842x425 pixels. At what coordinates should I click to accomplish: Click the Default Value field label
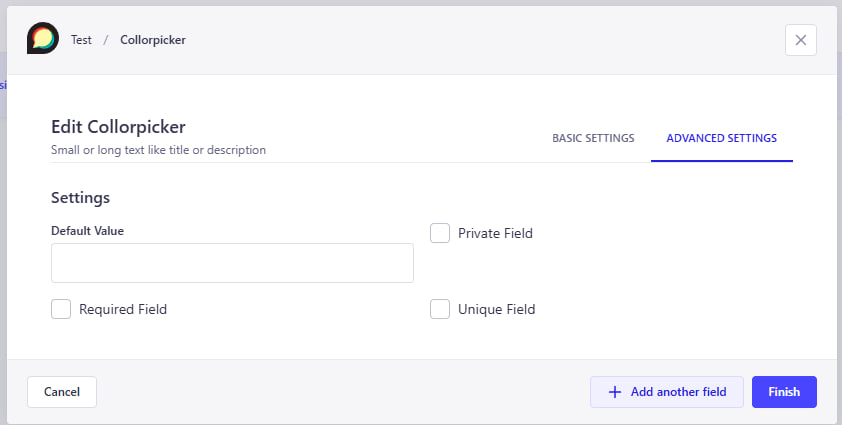click(87, 230)
